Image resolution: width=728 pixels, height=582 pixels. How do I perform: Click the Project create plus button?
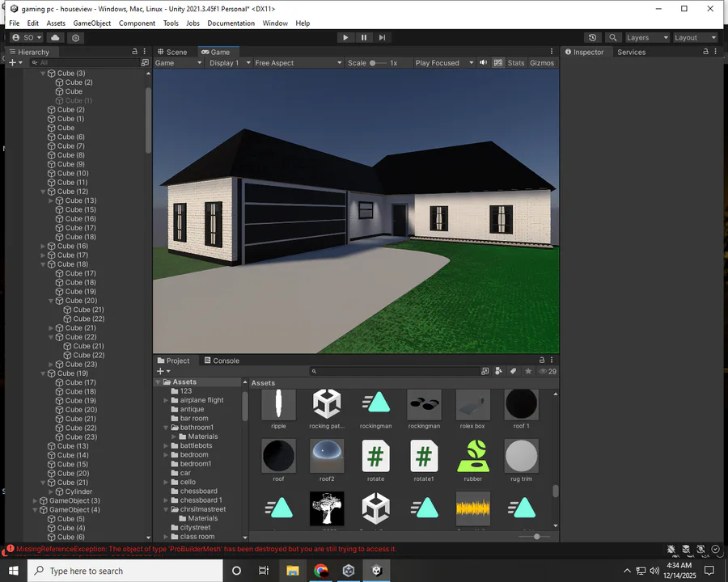(x=163, y=371)
